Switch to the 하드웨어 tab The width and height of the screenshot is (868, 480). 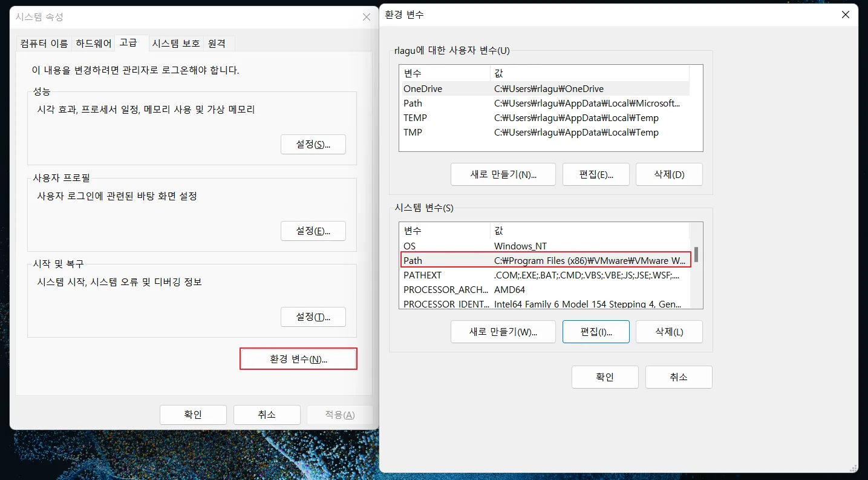(94, 44)
